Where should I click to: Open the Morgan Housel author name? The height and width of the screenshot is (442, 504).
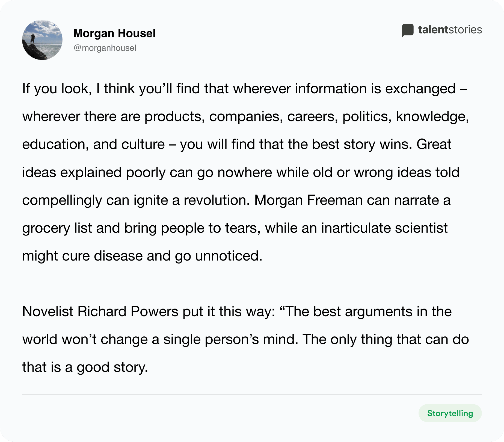114,33
